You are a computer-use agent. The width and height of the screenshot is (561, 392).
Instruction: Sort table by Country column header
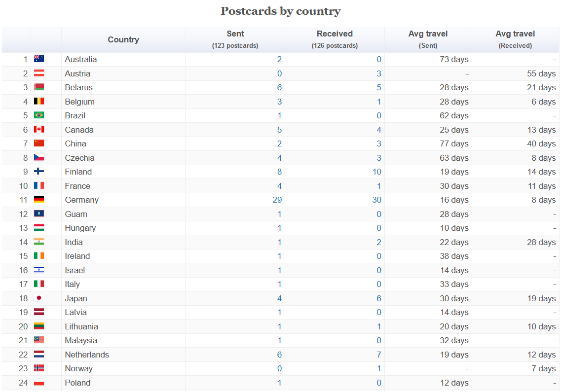coord(123,40)
